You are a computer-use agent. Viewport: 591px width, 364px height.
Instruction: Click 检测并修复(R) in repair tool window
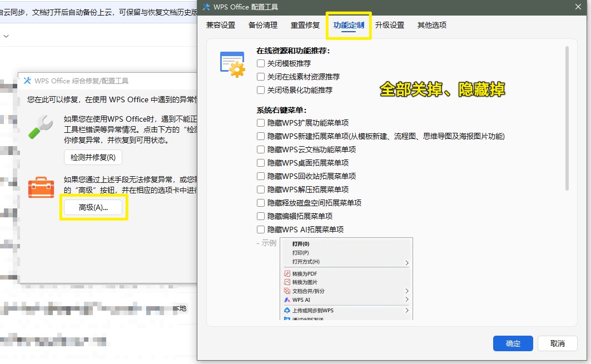point(93,157)
